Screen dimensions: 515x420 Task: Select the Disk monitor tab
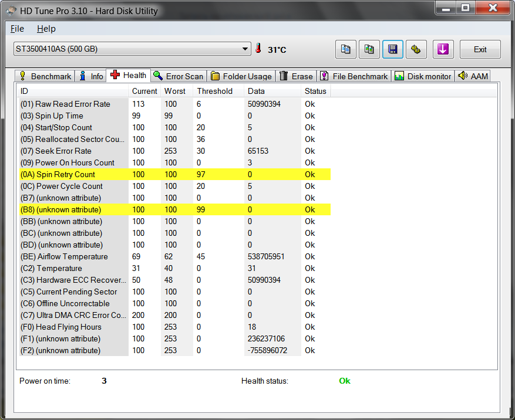(423, 76)
